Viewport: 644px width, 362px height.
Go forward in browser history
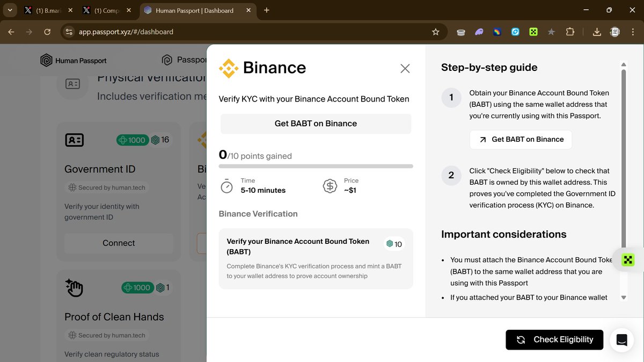pos(29,32)
